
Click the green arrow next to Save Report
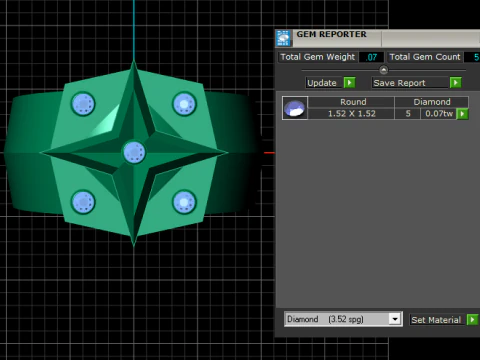[455, 83]
